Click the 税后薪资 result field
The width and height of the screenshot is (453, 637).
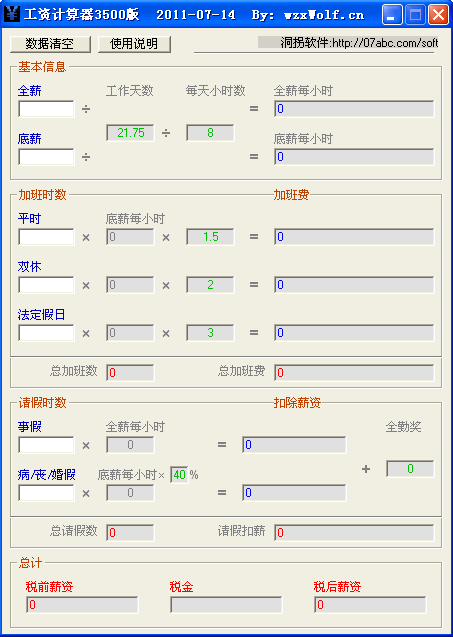click(370, 604)
